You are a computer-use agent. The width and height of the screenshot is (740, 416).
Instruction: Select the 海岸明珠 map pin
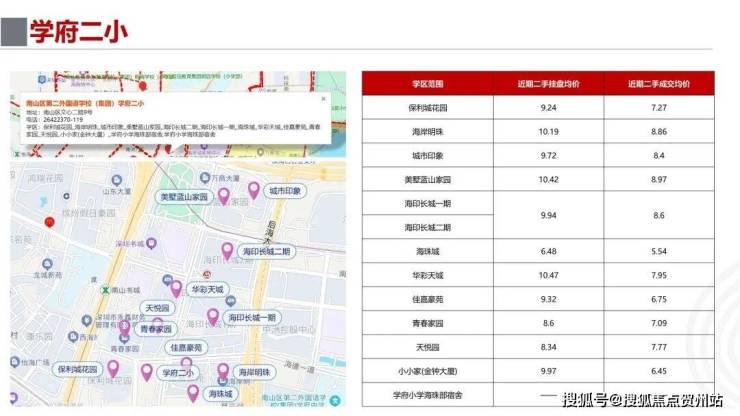coord(223,372)
